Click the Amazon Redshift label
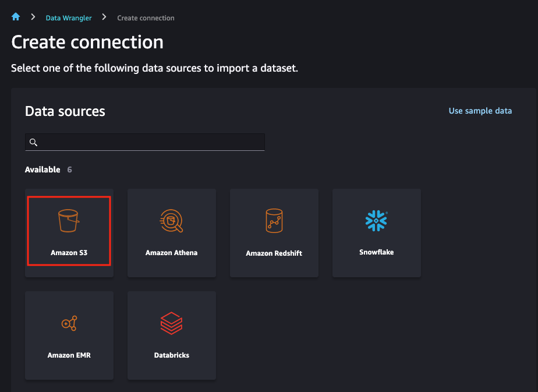 [274, 253]
